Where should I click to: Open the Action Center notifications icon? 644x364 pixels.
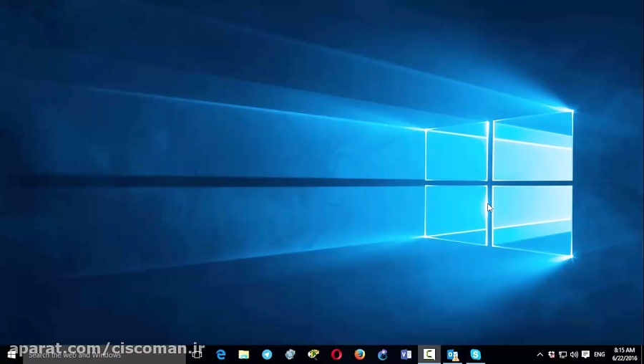(585, 354)
